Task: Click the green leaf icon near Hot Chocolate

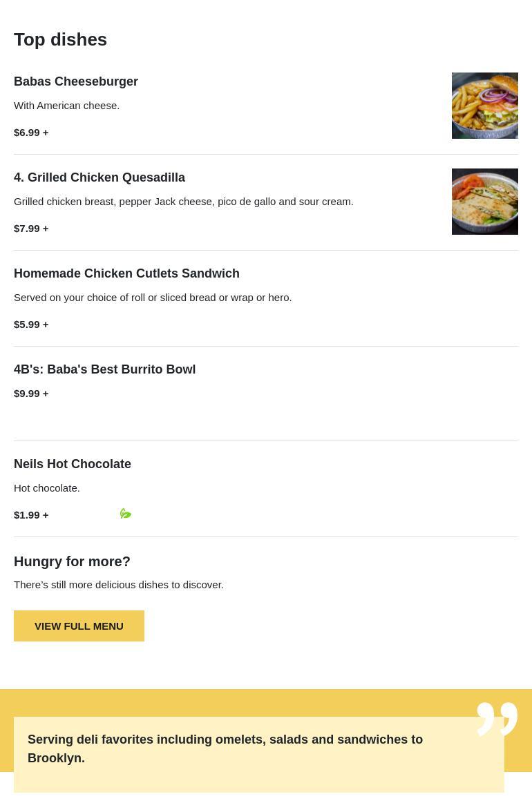Action: (x=125, y=514)
